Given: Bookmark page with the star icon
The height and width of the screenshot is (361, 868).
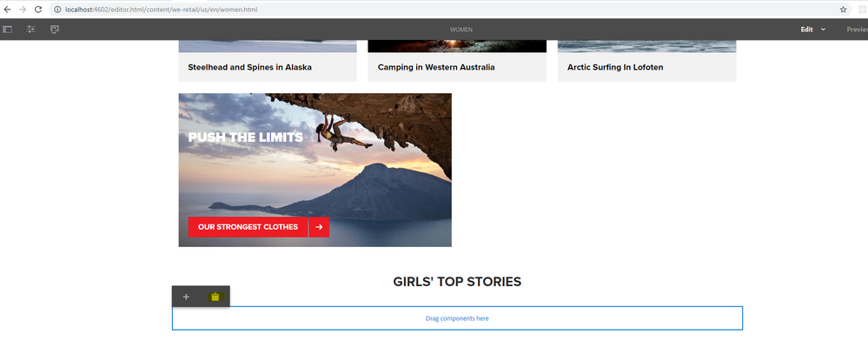Looking at the screenshot, I should [x=843, y=9].
